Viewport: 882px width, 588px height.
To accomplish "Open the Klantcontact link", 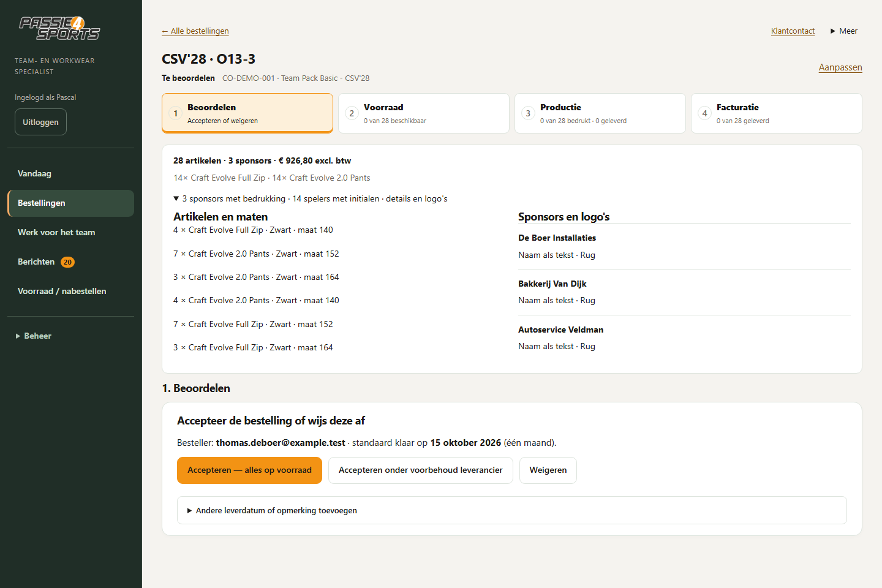I will [x=793, y=31].
